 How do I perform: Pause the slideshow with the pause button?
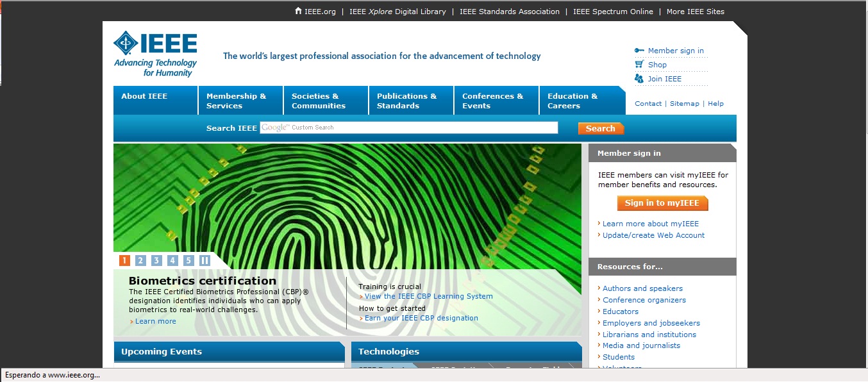[204, 260]
